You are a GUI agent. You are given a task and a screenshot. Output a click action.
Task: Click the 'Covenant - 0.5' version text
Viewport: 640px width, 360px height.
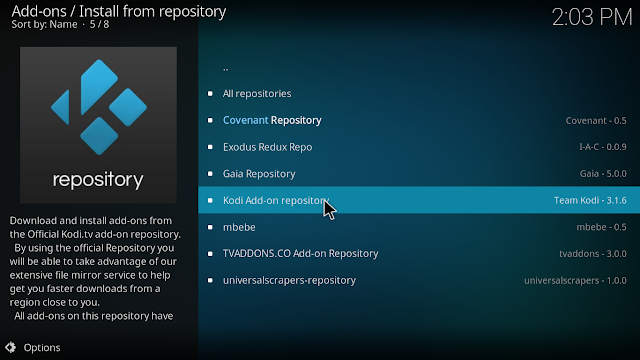[x=596, y=121]
